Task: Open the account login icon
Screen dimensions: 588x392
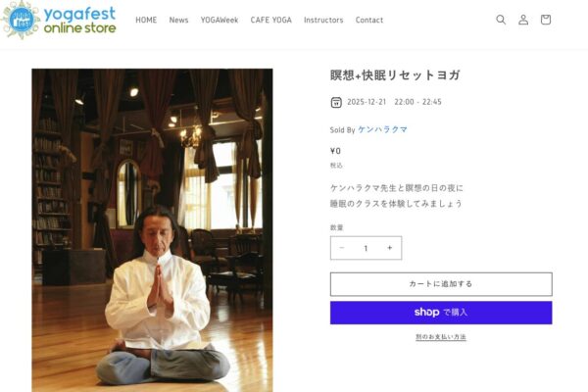Action: point(523,20)
